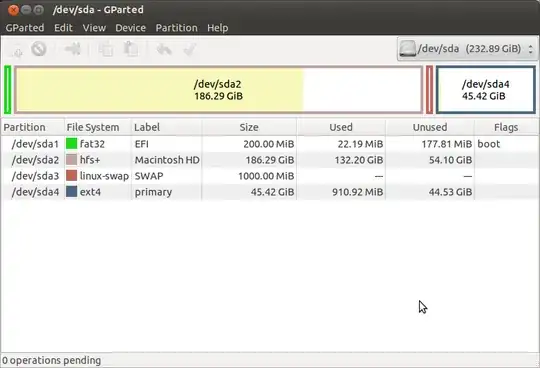Open the GParted menu

pyautogui.click(x=25, y=28)
